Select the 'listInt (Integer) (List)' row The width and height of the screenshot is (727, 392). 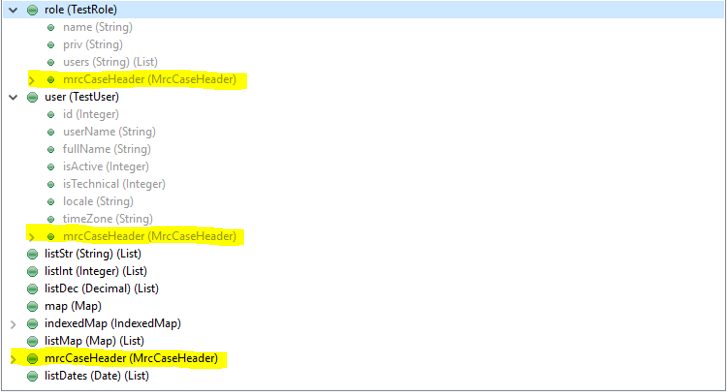coord(96,271)
